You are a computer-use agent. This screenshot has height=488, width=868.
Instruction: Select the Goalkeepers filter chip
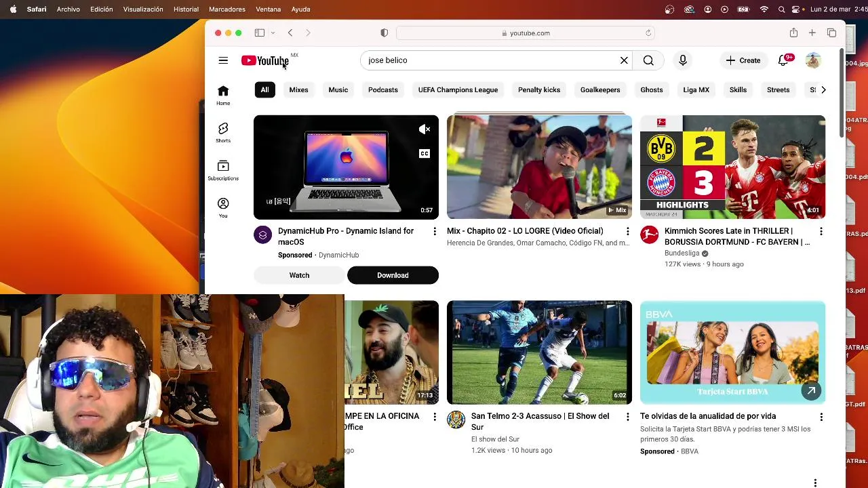point(600,89)
